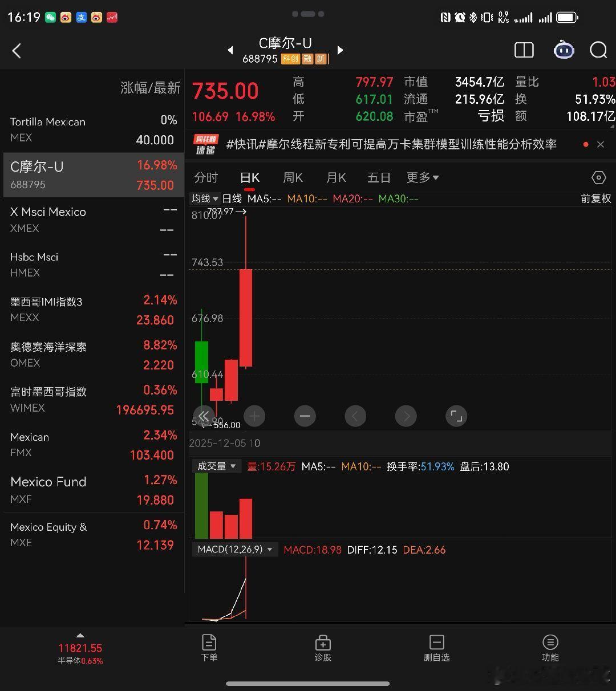Select 奥德赛海洋探索 OMEX row
This screenshot has height=691, width=616.
tap(94, 355)
